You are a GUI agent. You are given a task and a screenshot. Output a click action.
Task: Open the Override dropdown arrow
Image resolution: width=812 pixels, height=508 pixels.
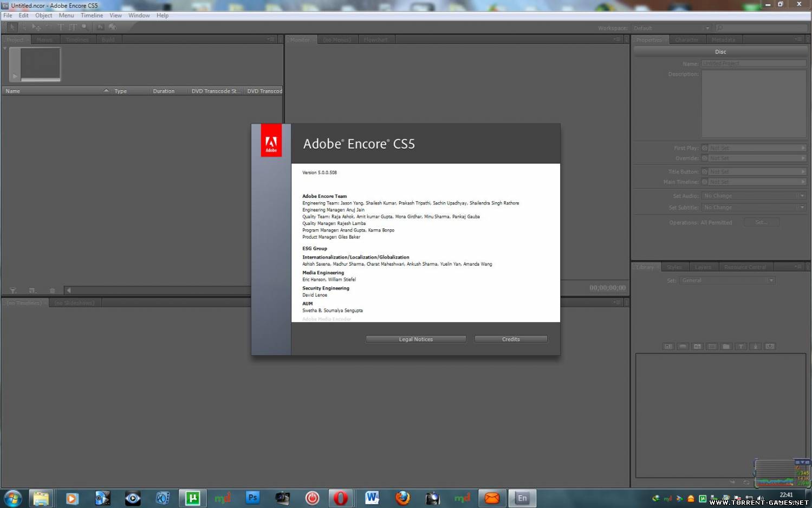coord(803,158)
